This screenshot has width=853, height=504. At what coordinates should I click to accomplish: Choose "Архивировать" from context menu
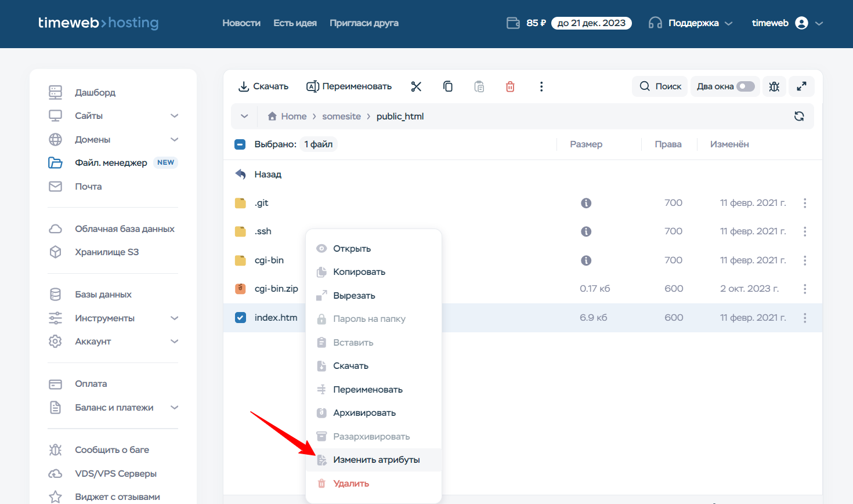[x=364, y=413]
